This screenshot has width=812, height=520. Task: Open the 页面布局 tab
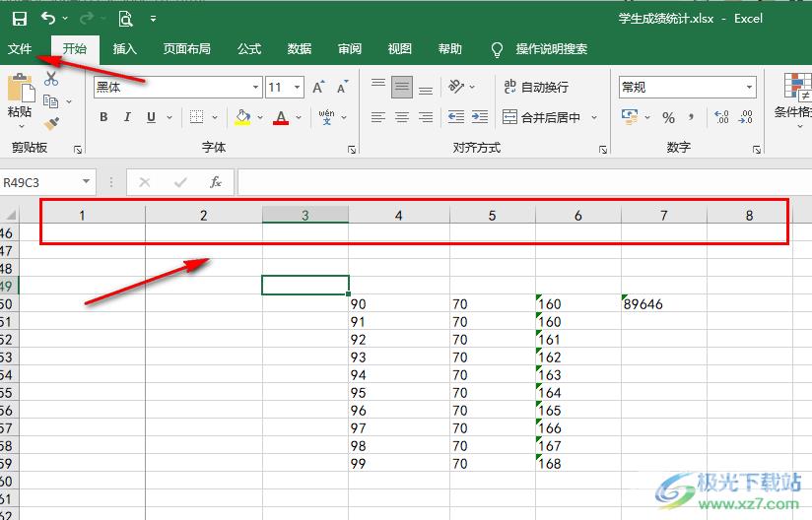point(187,48)
